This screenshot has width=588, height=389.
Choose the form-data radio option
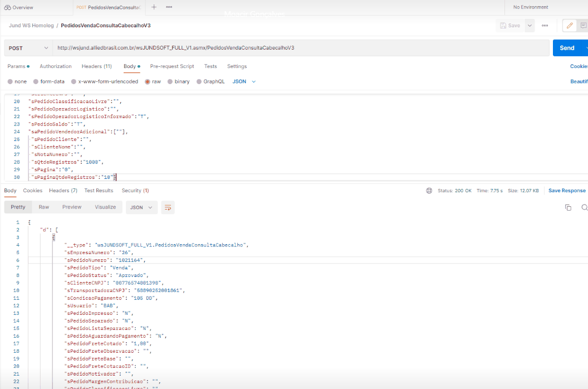(x=36, y=81)
